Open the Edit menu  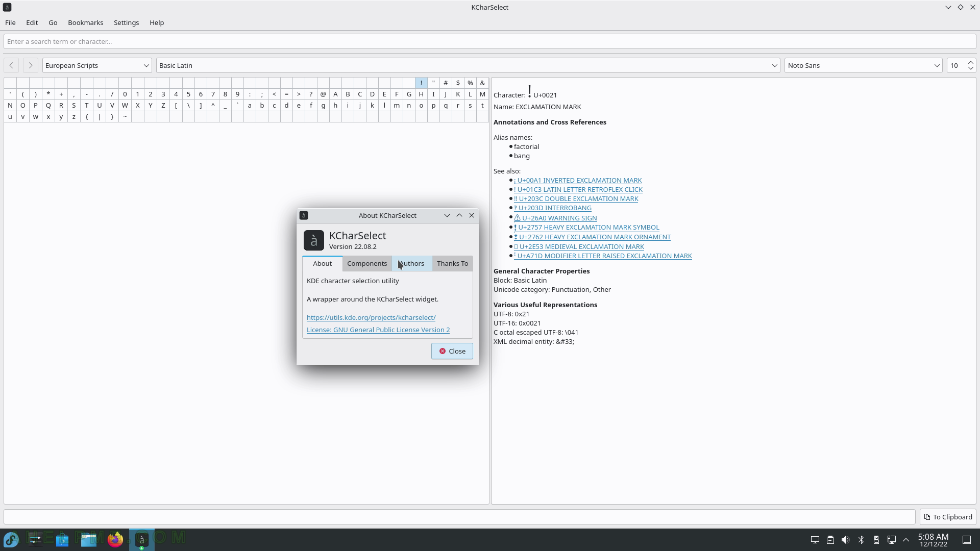pos(32,22)
